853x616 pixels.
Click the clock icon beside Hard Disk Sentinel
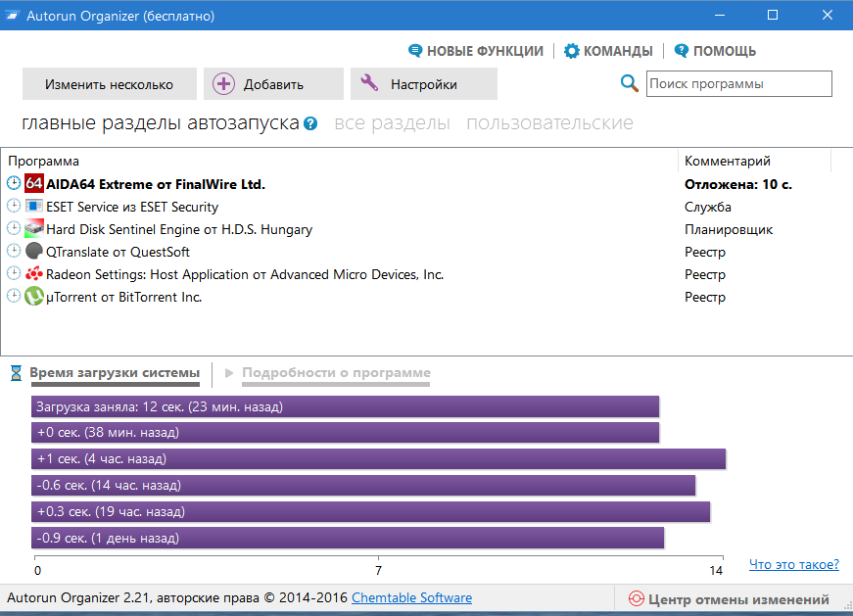tap(14, 228)
